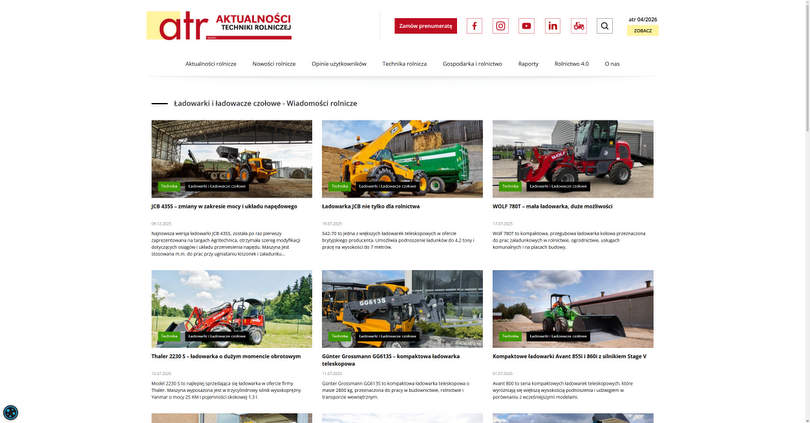Click Ładowarki tag on JCB 435S card

[217, 186]
